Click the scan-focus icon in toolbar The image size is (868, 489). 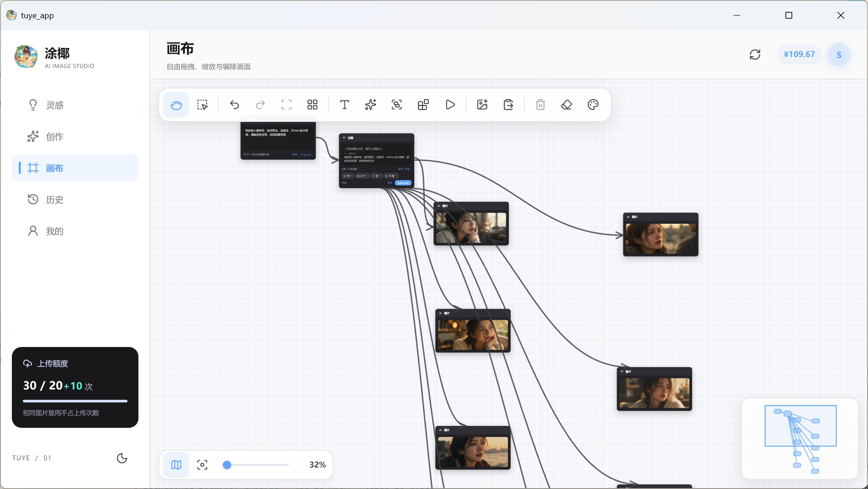[x=397, y=105]
